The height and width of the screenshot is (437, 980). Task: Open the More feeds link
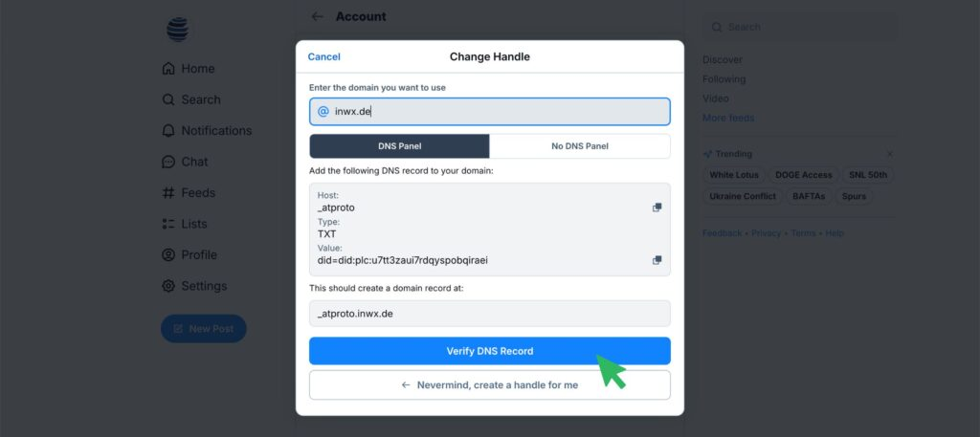tap(728, 118)
